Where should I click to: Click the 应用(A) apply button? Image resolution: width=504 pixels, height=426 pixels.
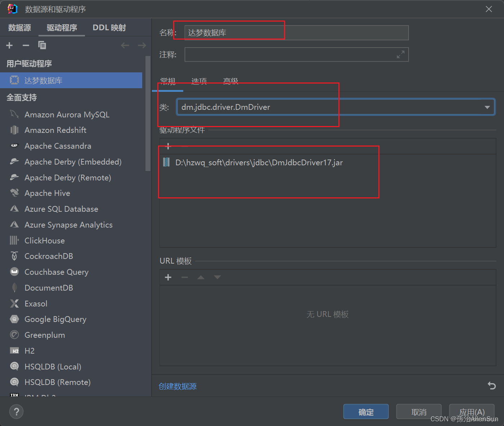[x=472, y=412]
